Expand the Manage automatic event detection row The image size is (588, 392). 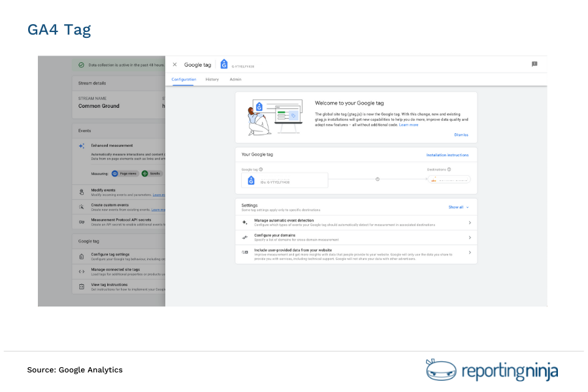[x=470, y=223]
